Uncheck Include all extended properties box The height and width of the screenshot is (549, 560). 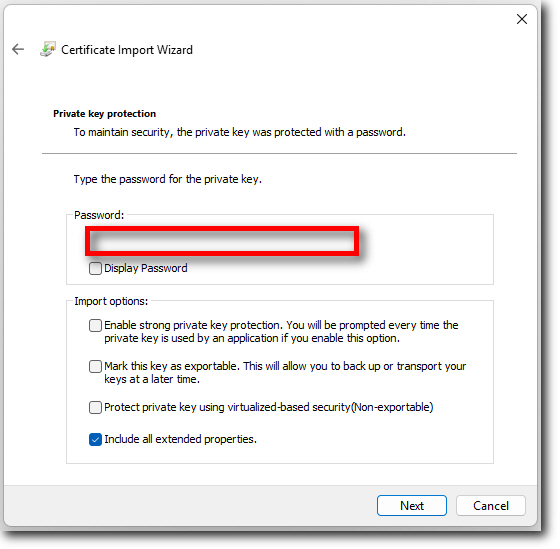[95, 440]
